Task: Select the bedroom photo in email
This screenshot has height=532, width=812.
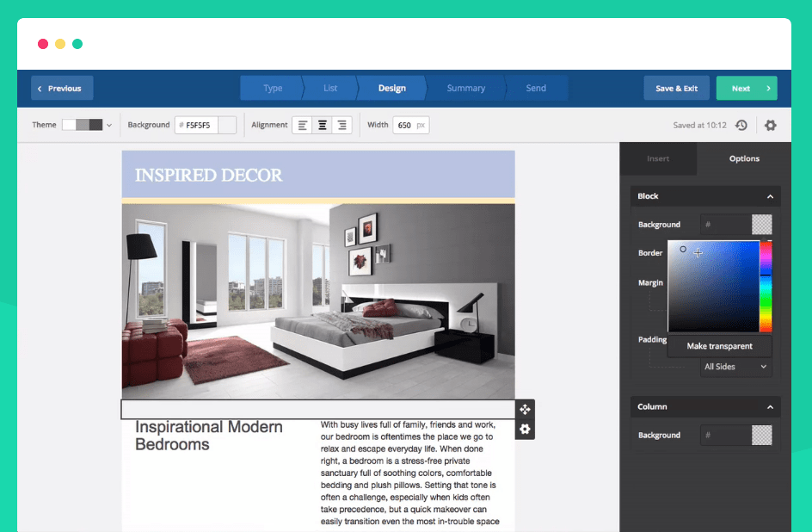Action: pyautogui.click(x=318, y=301)
